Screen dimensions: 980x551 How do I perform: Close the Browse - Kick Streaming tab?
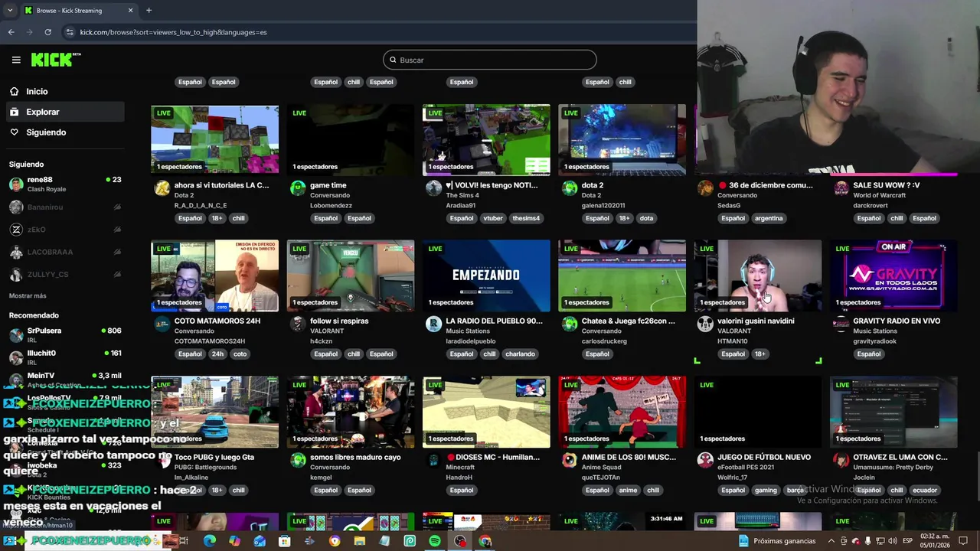pos(130,10)
